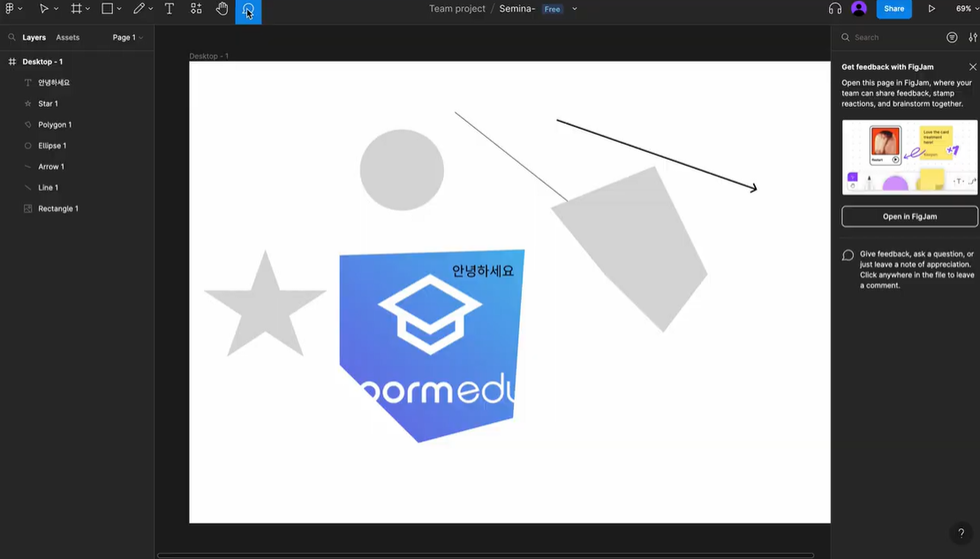Open the file name dropdown chevron
The image size is (980, 559).
(x=575, y=9)
